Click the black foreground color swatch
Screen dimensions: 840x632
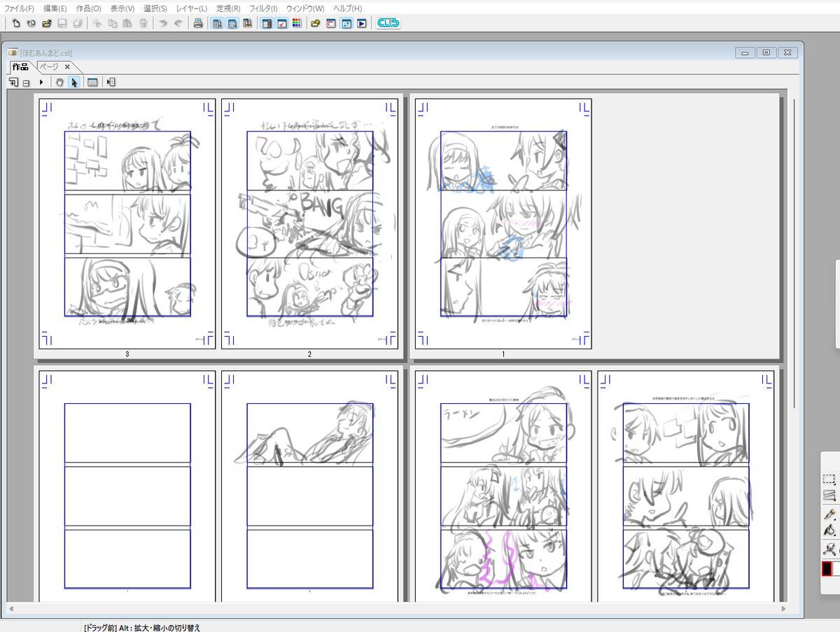click(827, 568)
